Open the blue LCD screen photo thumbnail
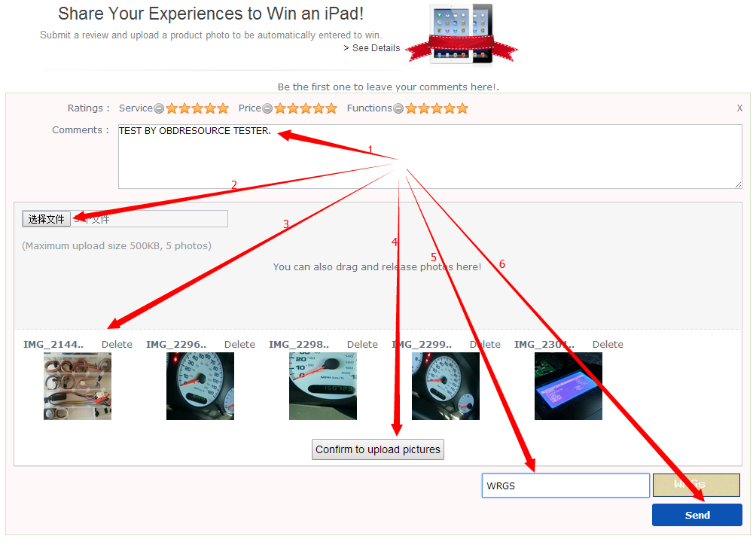Image resolution: width=756 pixels, height=545 pixels. 569,386
